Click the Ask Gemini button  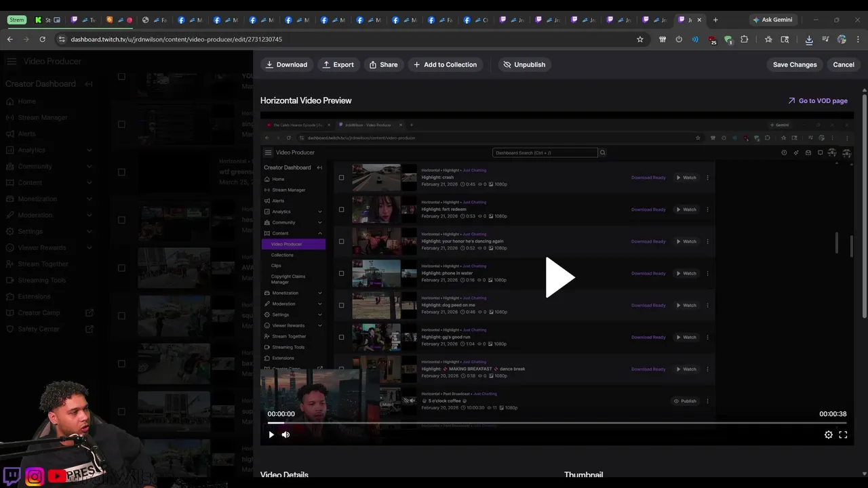point(772,20)
